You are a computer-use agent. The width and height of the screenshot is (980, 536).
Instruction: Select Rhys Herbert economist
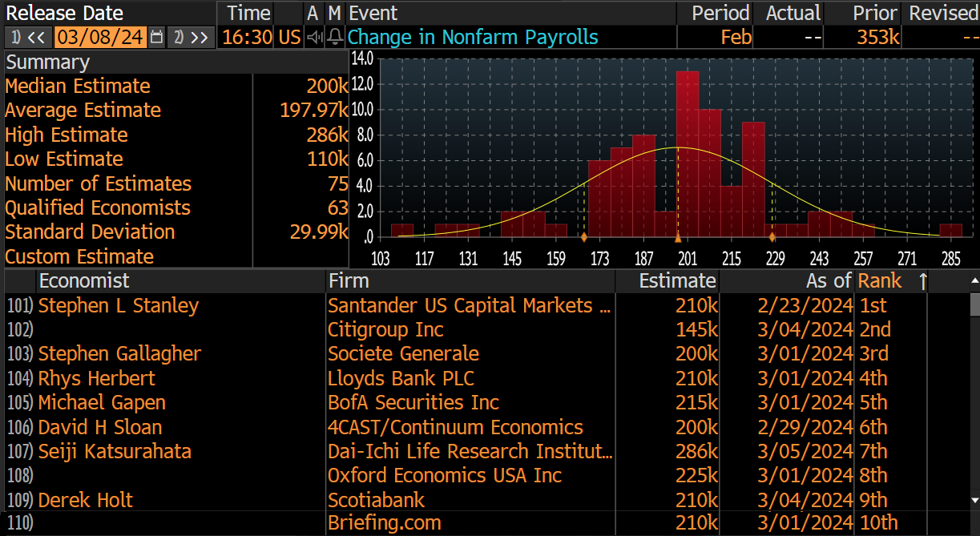(97, 378)
